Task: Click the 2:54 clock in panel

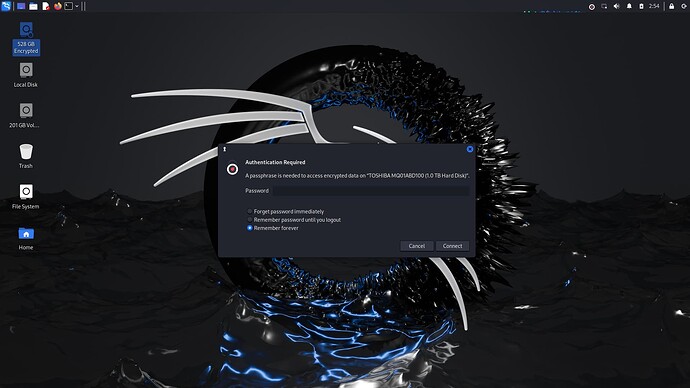Action: (654, 6)
